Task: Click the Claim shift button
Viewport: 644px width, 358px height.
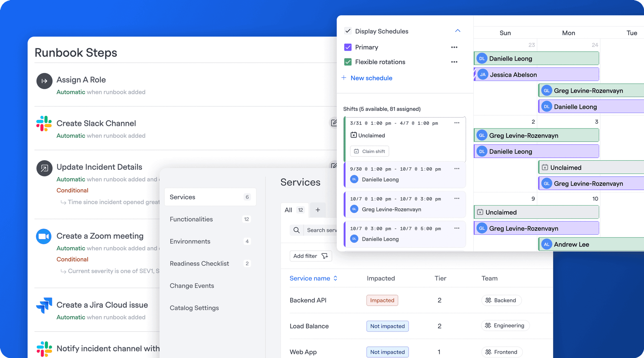Action: point(369,151)
